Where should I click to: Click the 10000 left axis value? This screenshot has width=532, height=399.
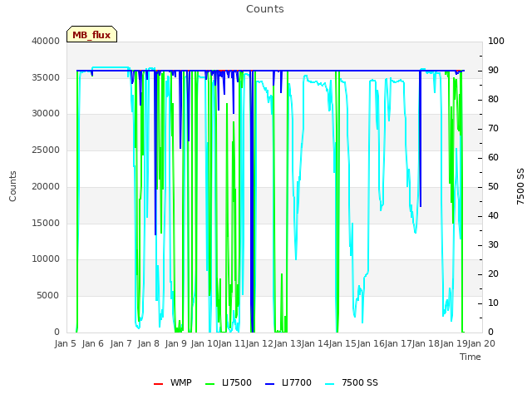(x=46, y=259)
